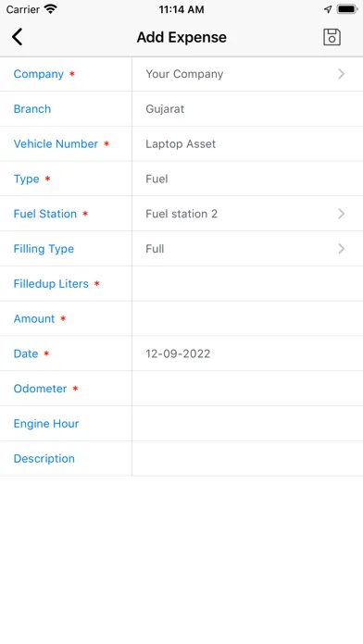Tap the Your Company value

(184, 74)
